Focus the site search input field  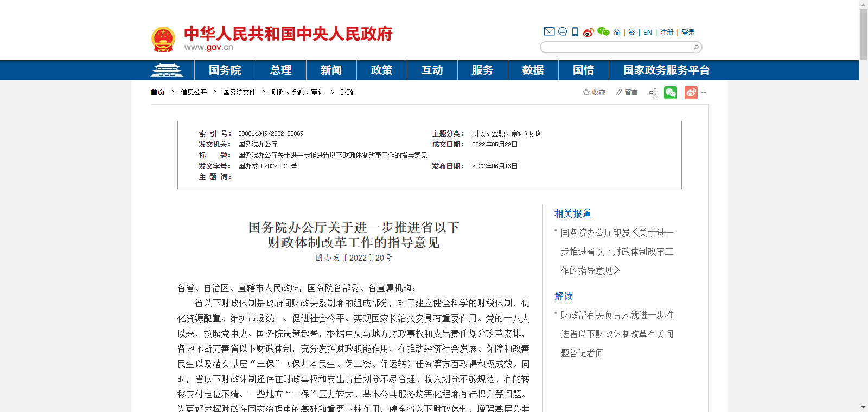point(617,47)
